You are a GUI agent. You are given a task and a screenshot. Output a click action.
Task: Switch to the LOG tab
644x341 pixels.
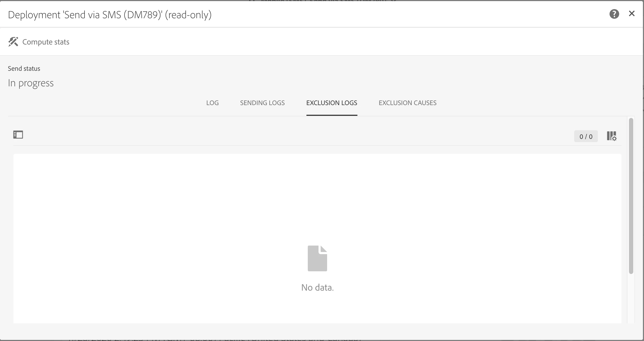pos(212,103)
